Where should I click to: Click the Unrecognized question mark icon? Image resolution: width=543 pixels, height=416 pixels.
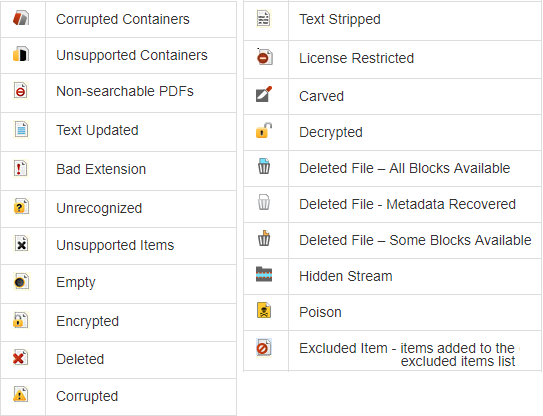(x=21, y=207)
